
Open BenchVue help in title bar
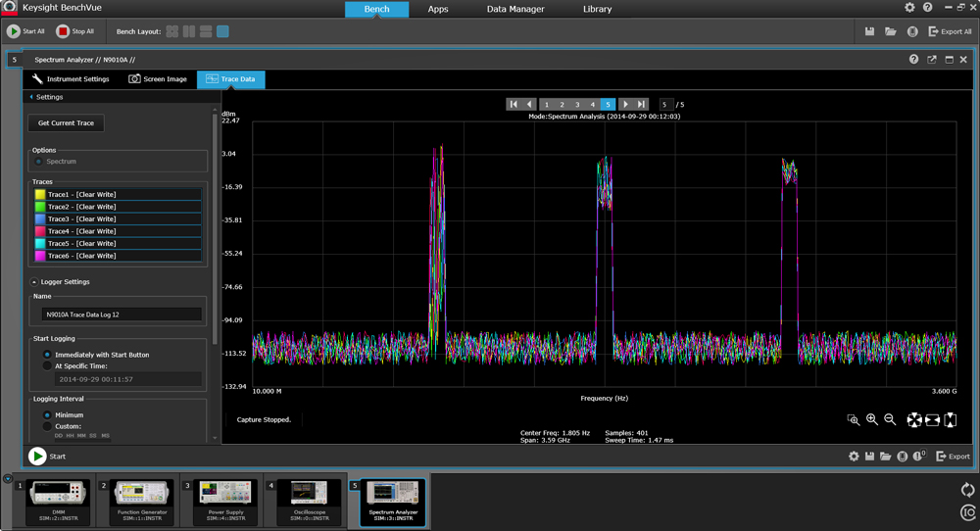click(927, 8)
